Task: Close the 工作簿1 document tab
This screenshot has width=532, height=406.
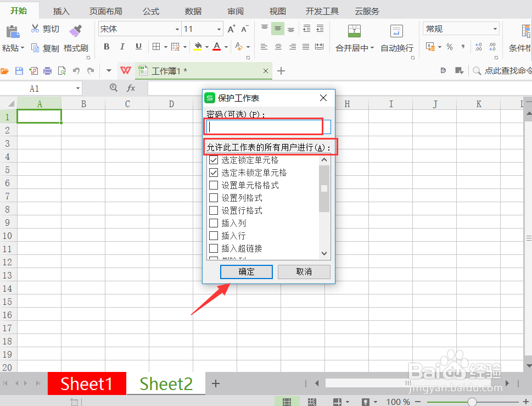Action: click(x=266, y=71)
